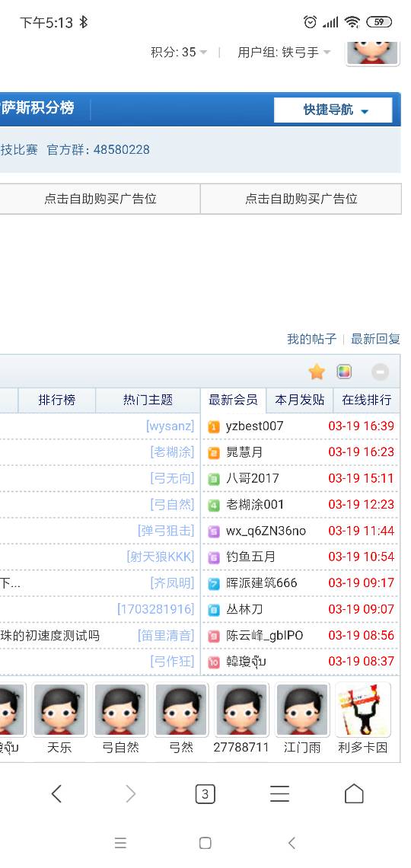
Task: Open browser tabs counter showing 3
Action: point(205,794)
